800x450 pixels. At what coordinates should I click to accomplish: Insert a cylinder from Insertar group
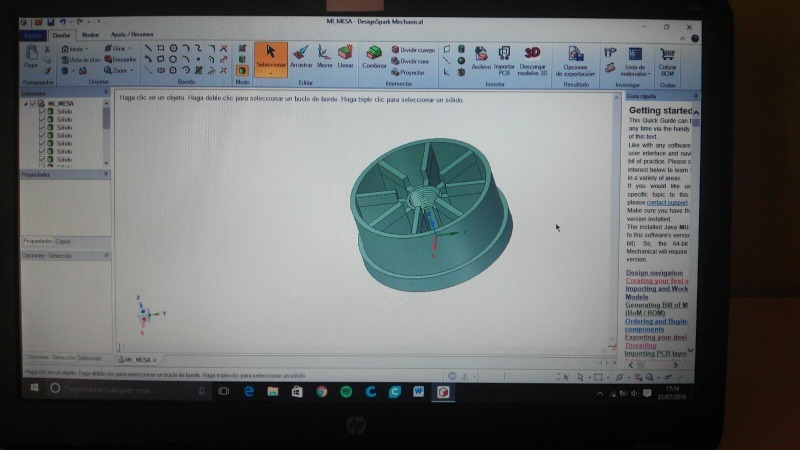461,49
